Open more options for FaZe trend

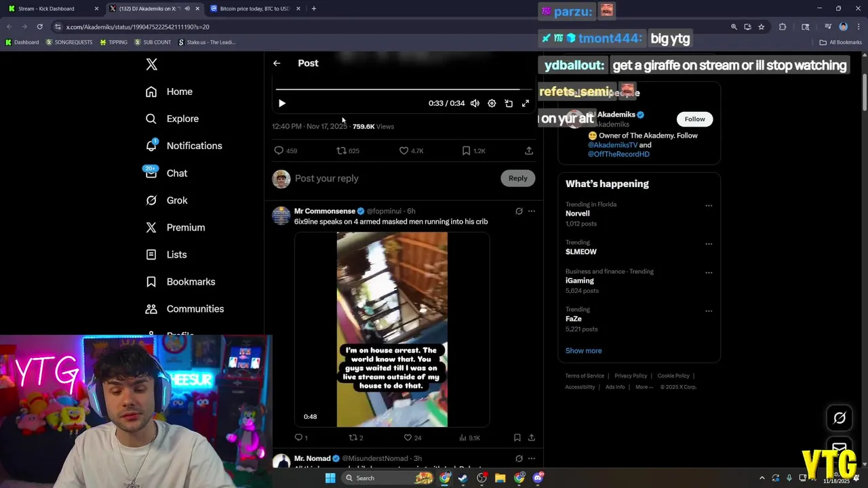click(x=709, y=310)
